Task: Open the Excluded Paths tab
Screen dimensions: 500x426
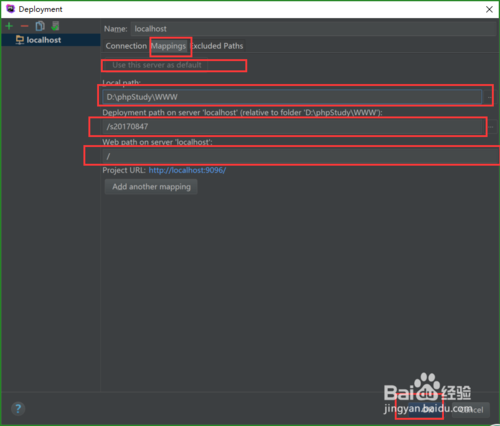Action: coord(217,46)
